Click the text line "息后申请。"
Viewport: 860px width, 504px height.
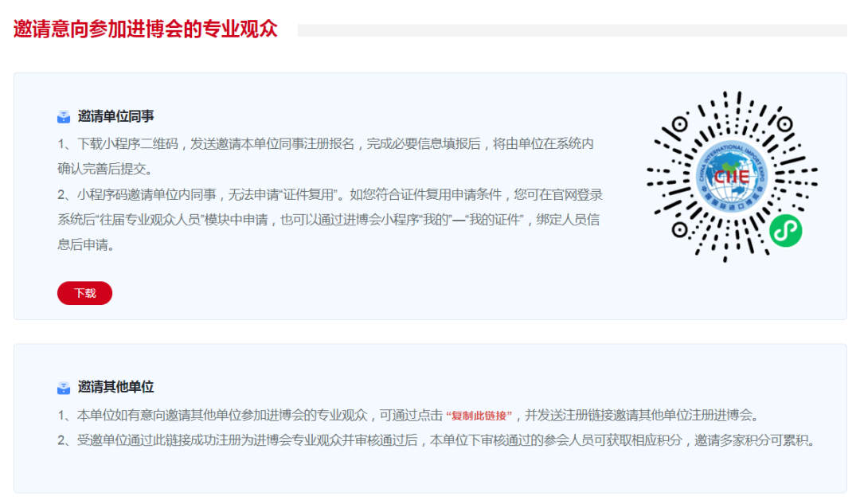click(86, 245)
